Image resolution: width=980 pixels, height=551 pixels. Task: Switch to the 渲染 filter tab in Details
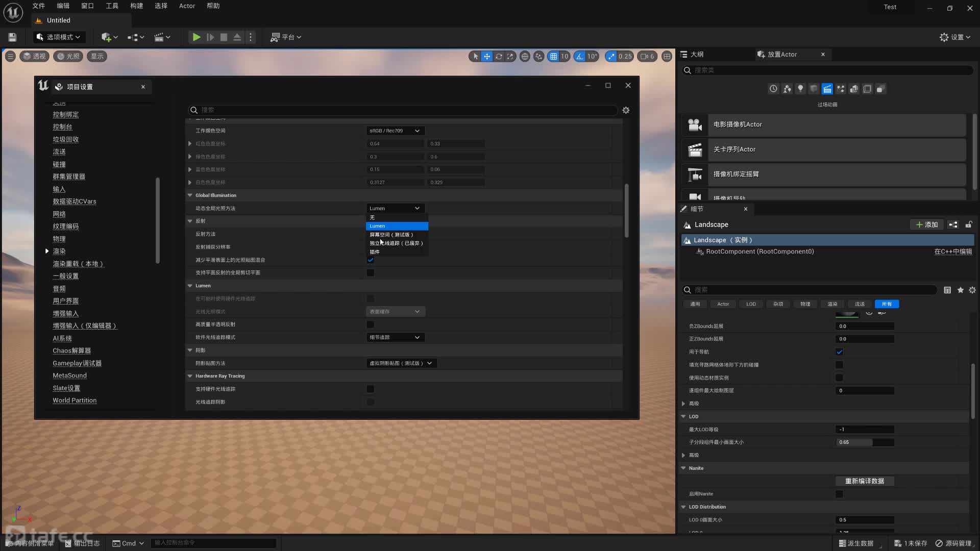(x=832, y=304)
